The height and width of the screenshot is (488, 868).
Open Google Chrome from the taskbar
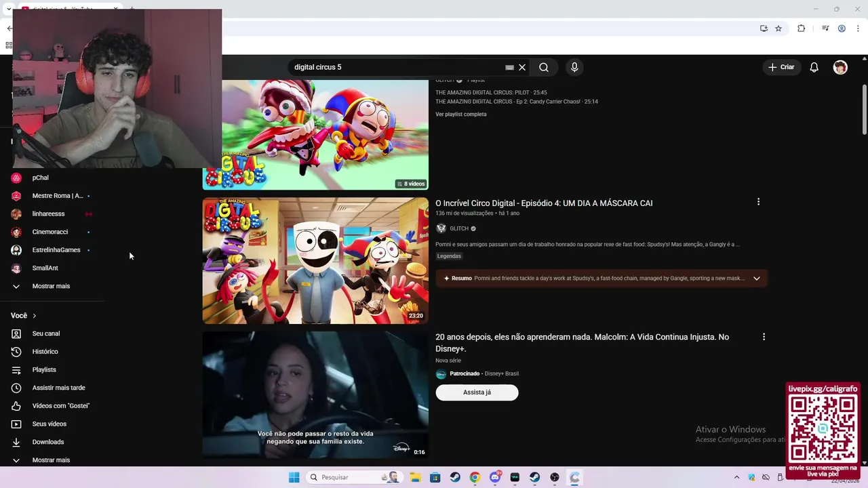[475, 477]
